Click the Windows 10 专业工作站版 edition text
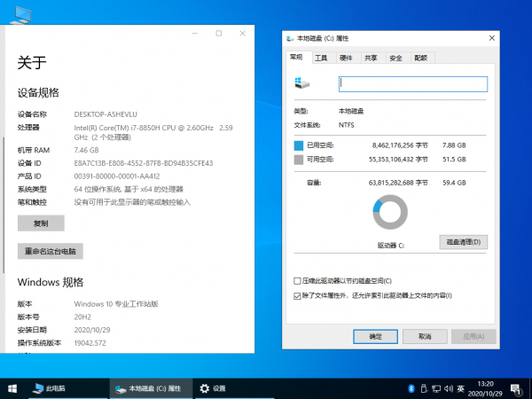 (x=116, y=304)
